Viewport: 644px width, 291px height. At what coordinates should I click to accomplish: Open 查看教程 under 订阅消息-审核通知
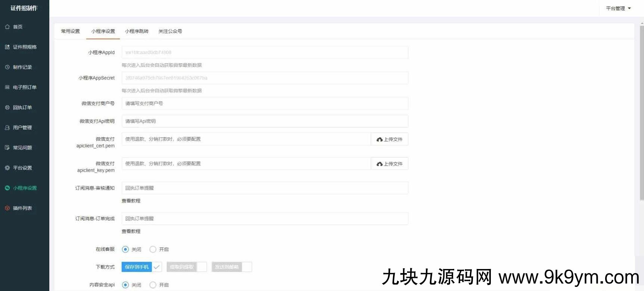pyautogui.click(x=131, y=201)
